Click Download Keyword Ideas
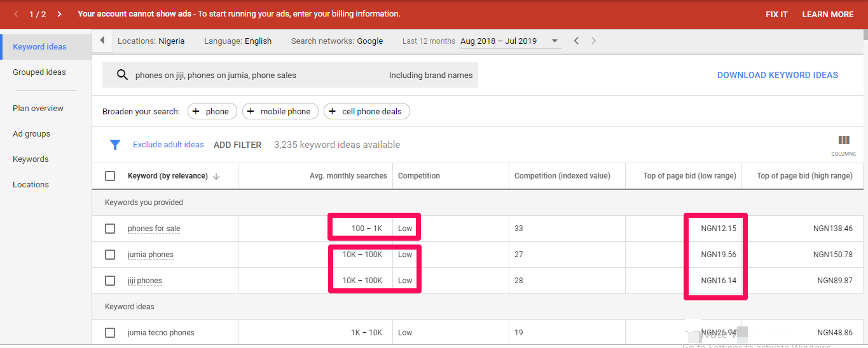868x348 pixels. [777, 75]
